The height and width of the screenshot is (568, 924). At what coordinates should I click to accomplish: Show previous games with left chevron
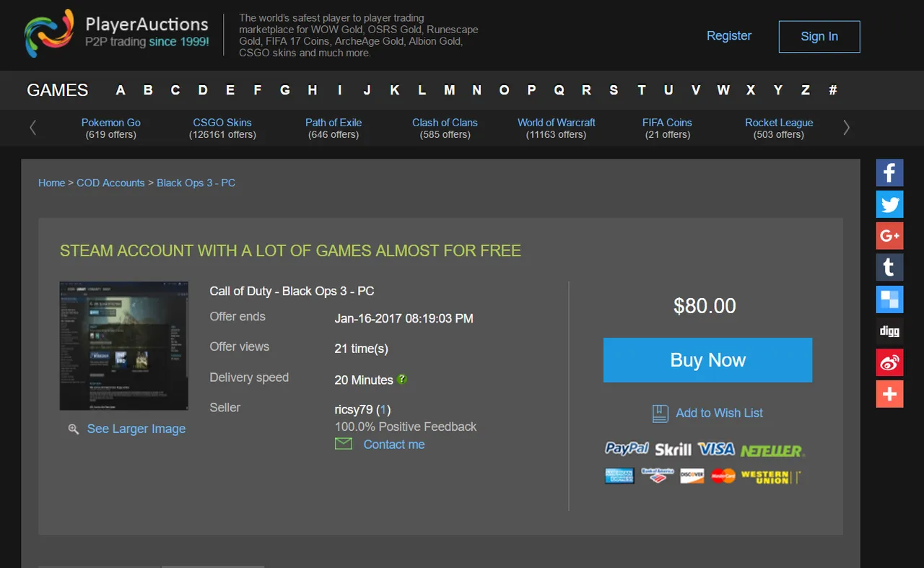point(32,128)
